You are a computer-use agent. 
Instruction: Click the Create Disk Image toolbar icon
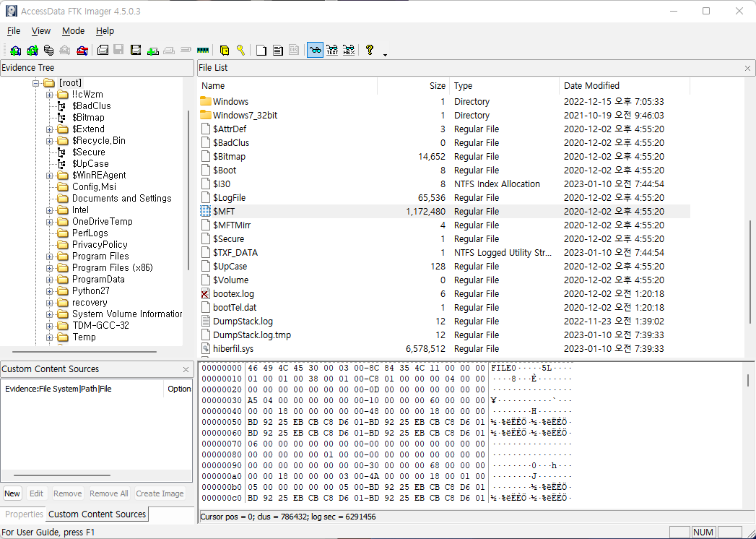(x=103, y=50)
